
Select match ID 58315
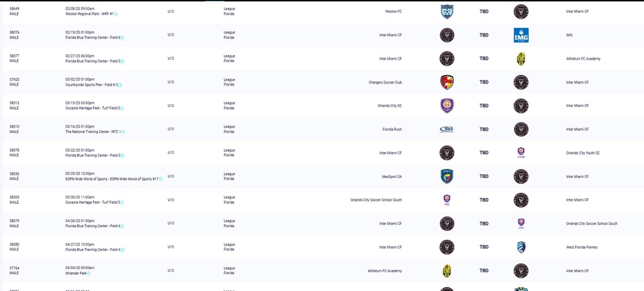click(x=14, y=103)
